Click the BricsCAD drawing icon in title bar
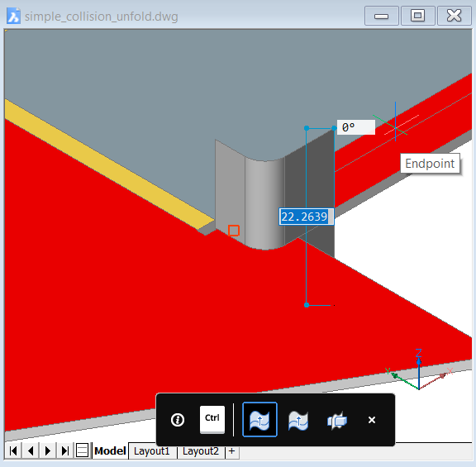This screenshot has height=467, width=476. (14, 16)
